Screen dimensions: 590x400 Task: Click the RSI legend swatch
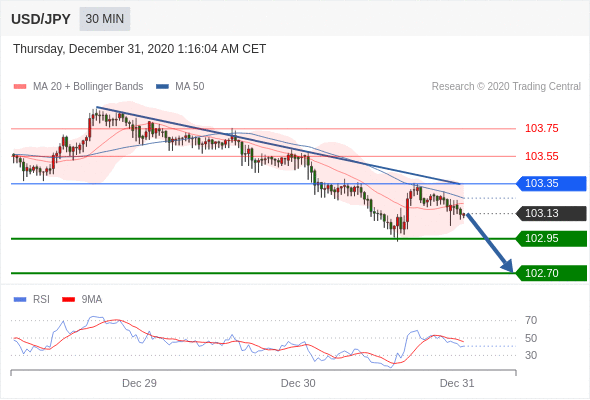[20, 300]
